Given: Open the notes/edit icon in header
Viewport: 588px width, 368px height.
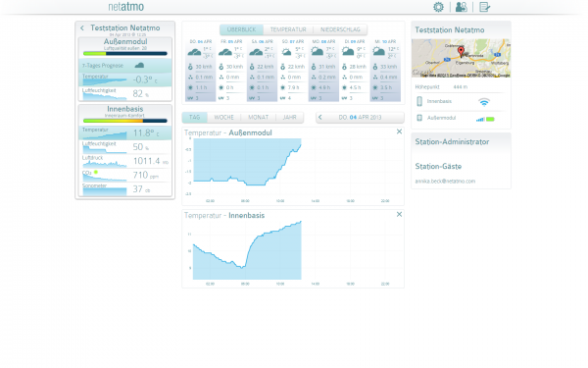Looking at the screenshot, I should tap(484, 7).
